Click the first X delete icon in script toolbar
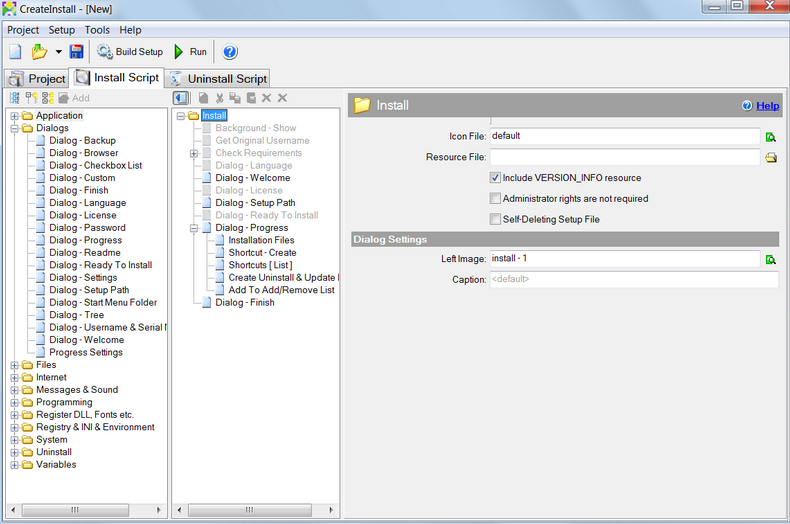790x524 pixels. [x=267, y=98]
